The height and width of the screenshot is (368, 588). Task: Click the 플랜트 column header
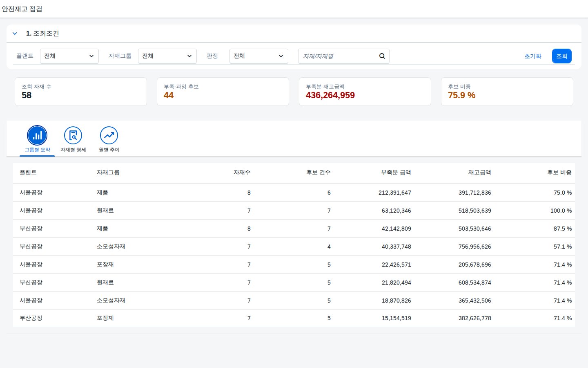coord(28,173)
